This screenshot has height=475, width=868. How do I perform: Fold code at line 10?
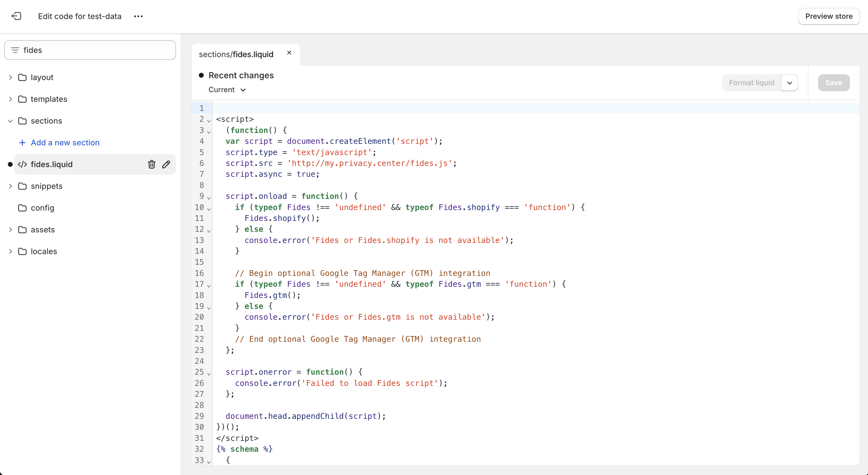pos(209,209)
